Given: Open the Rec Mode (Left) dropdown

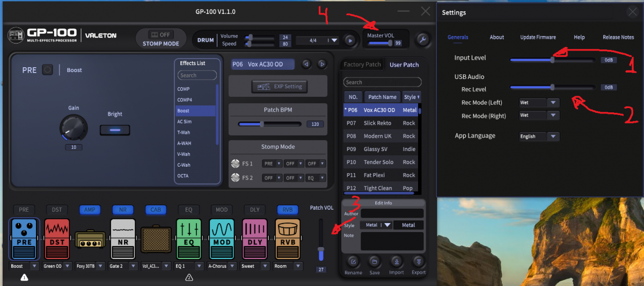Looking at the screenshot, I should point(553,102).
